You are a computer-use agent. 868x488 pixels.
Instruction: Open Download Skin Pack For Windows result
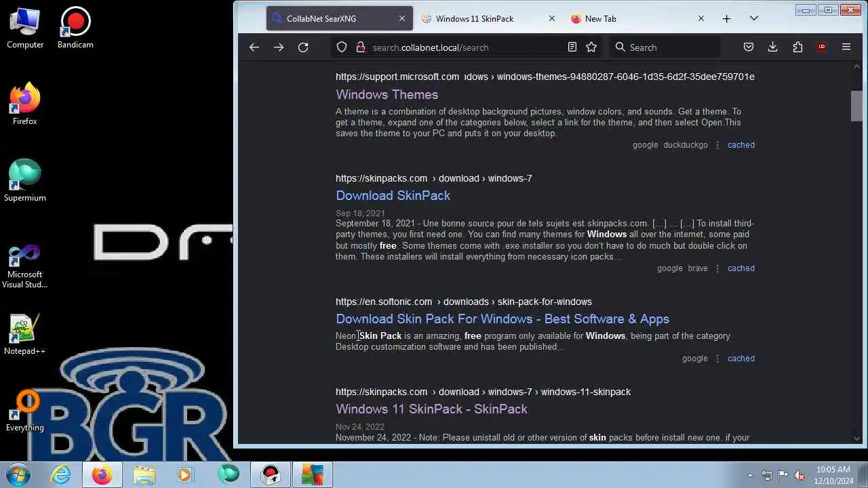pos(502,319)
